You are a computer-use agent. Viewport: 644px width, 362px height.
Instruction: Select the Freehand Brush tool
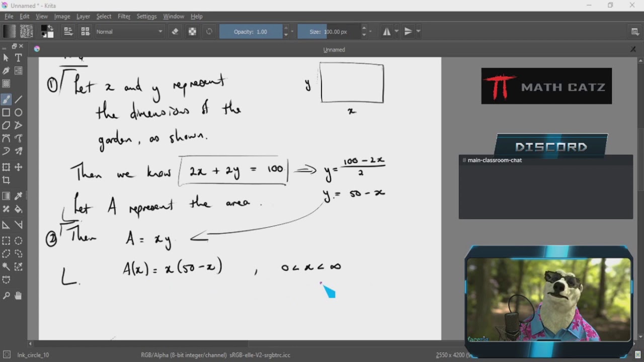coord(6,99)
